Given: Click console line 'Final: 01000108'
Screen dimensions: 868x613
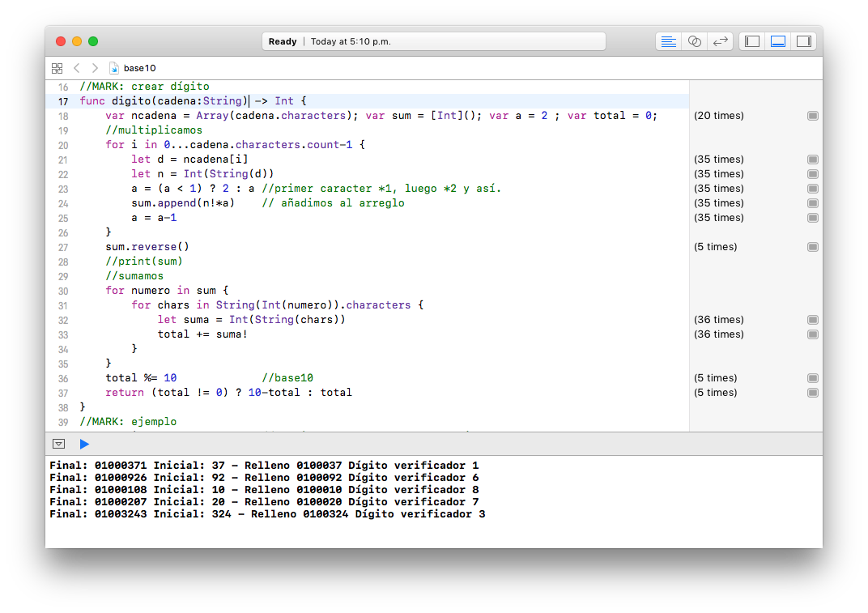Looking at the screenshot, I should [264, 490].
